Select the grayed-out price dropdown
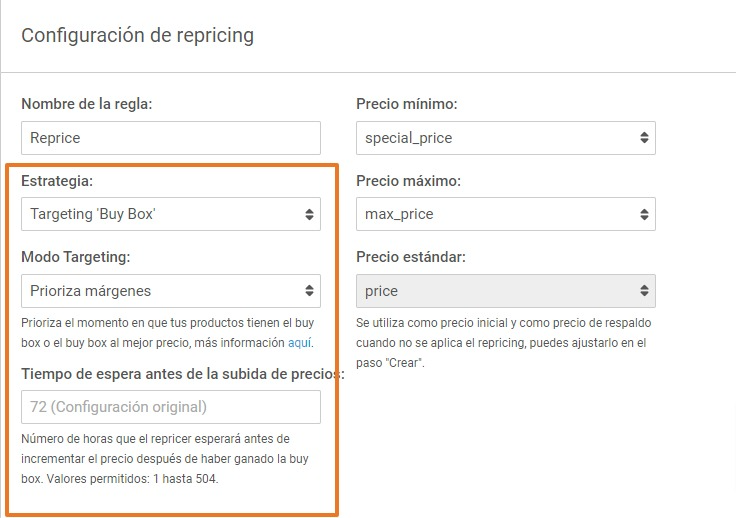The height and width of the screenshot is (518, 736). point(506,291)
